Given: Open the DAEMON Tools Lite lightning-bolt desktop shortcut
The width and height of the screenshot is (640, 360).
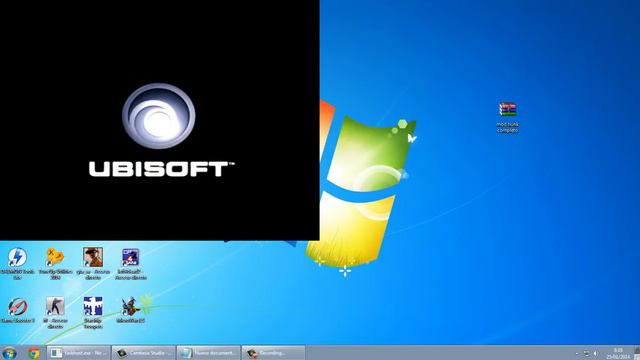Looking at the screenshot, I should [x=17, y=263].
